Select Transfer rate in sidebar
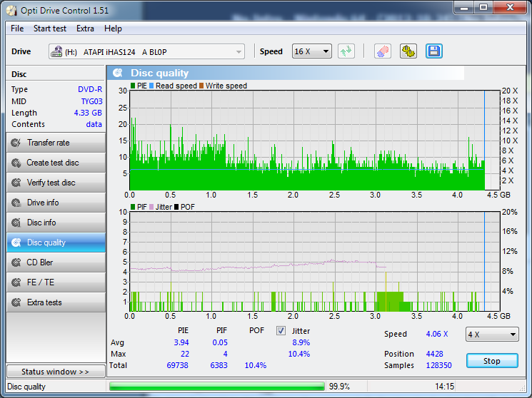The width and height of the screenshot is (532, 398). 56,143
